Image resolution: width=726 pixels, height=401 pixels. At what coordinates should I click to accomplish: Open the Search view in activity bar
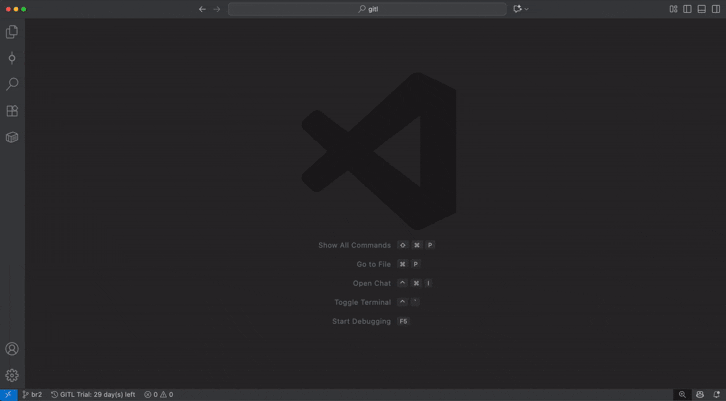tap(12, 84)
